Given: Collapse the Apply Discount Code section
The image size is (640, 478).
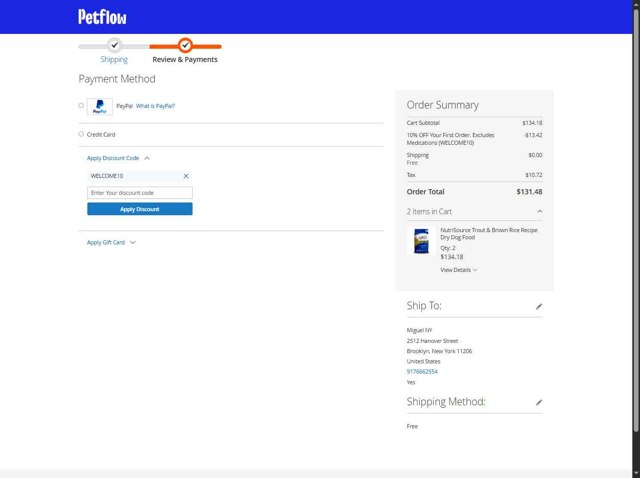Looking at the screenshot, I should click(x=118, y=158).
